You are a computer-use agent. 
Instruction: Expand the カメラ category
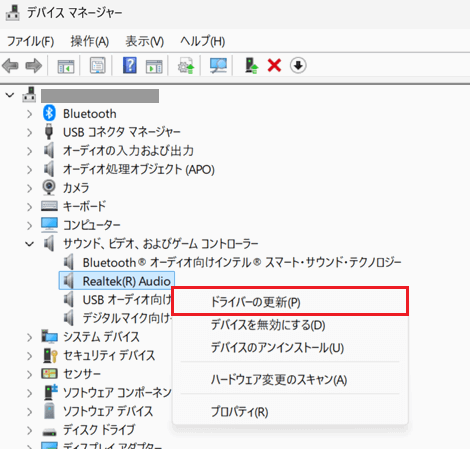[29, 188]
